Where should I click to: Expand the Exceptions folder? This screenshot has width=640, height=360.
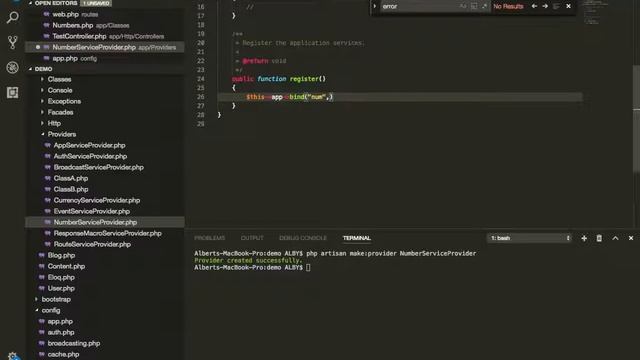[x=64, y=101]
